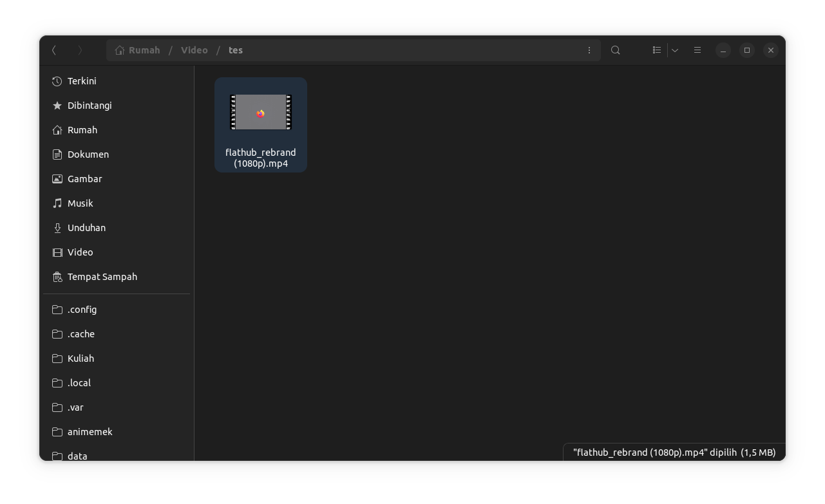Go back with the back arrow
This screenshot has height=504, width=825.
(54, 50)
